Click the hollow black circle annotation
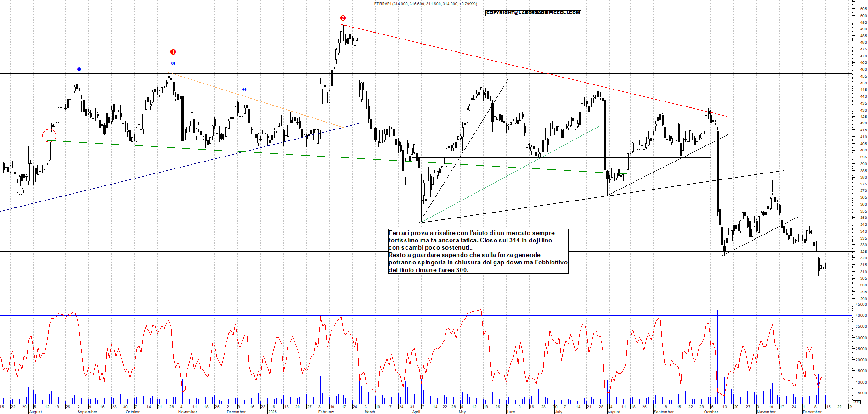 [x=20, y=191]
